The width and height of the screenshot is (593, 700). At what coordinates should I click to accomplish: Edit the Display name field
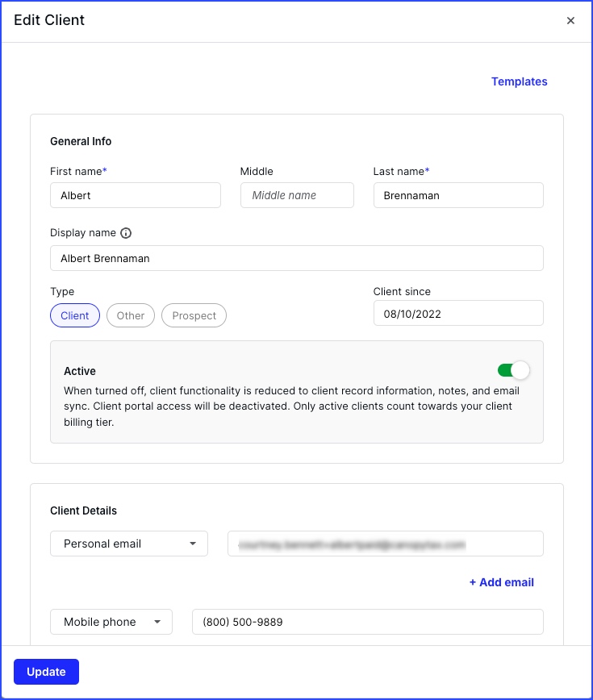(297, 258)
